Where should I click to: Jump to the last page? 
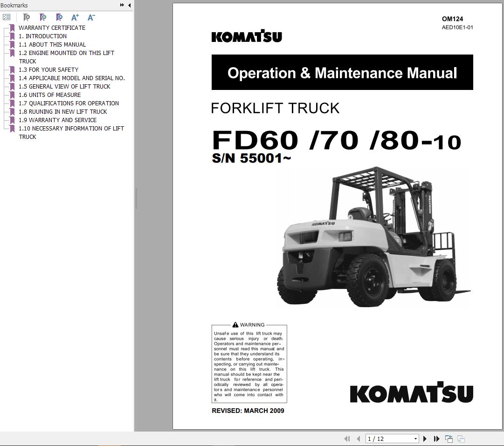[x=436, y=439]
